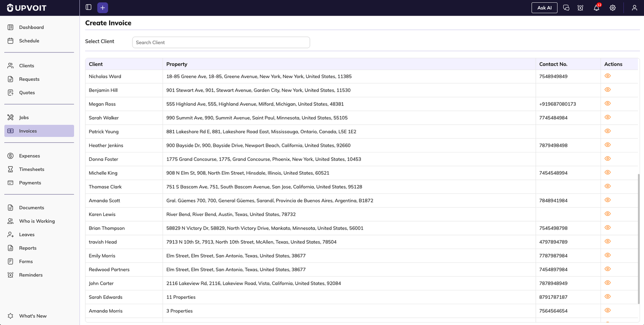Select client name Redwood Partners
The height and width of the screenshot is (325, 644).
[109, 269]
